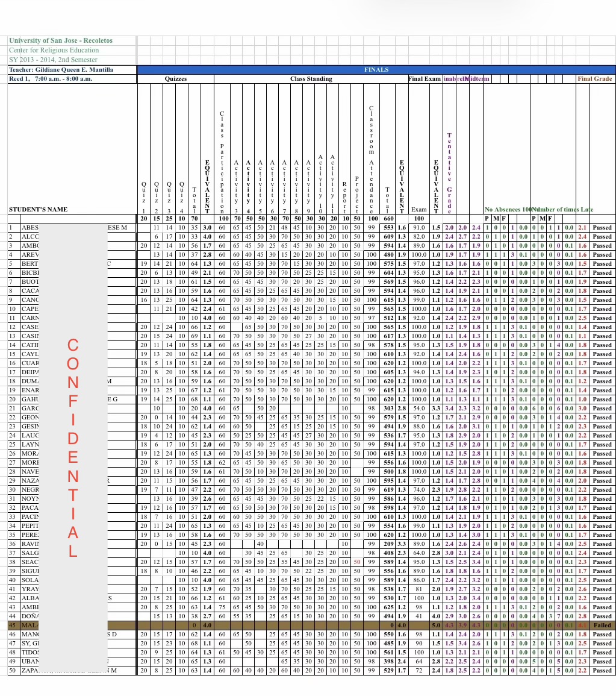Click exam score "91.0" in the ABES row
The image size is (616, 696).
click(418, 228)
